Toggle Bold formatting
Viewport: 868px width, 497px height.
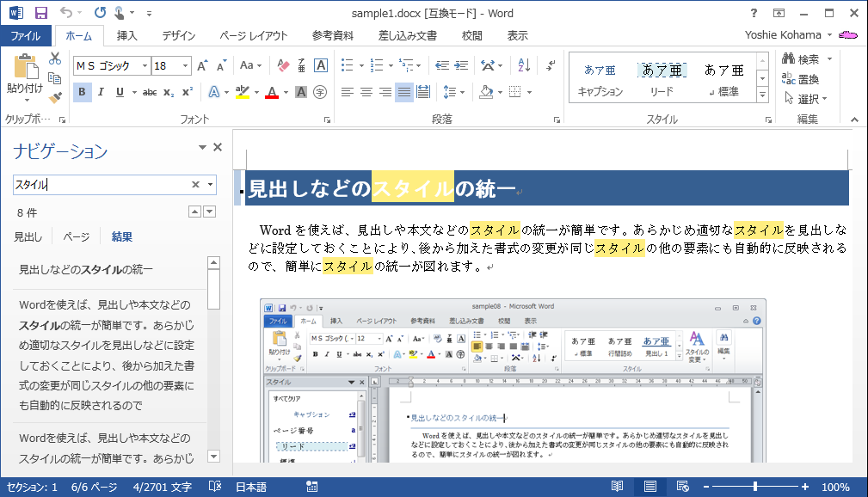(82, 92)
